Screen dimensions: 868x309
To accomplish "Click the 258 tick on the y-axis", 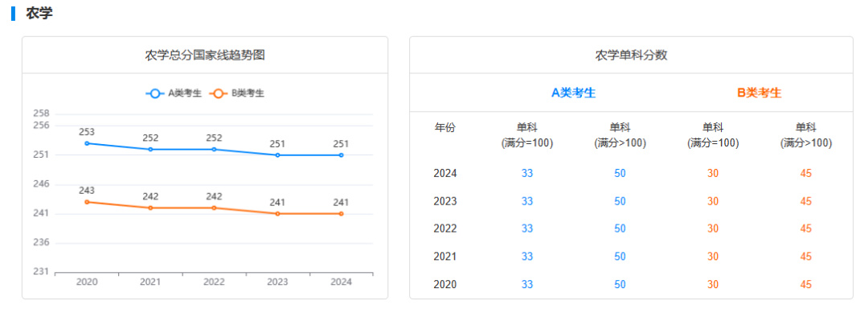I will pyautogui.click(x=42, y=113).
